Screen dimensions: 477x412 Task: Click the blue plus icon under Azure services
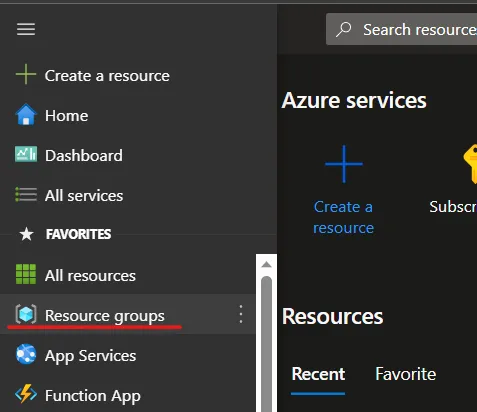(344, 164)
